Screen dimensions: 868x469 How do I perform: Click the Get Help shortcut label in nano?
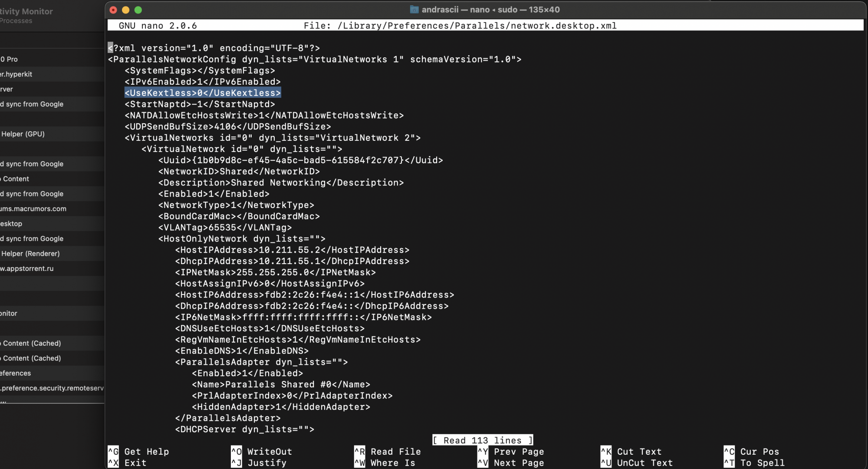(x=146, y=452)
